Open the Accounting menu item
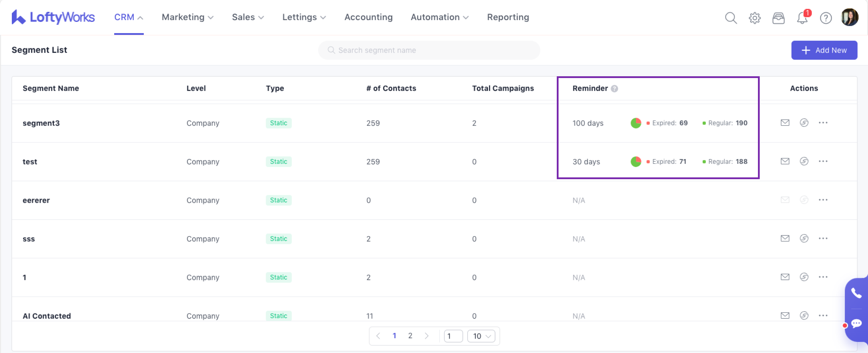This screenshot has width=868, height=353. (368, 17)
